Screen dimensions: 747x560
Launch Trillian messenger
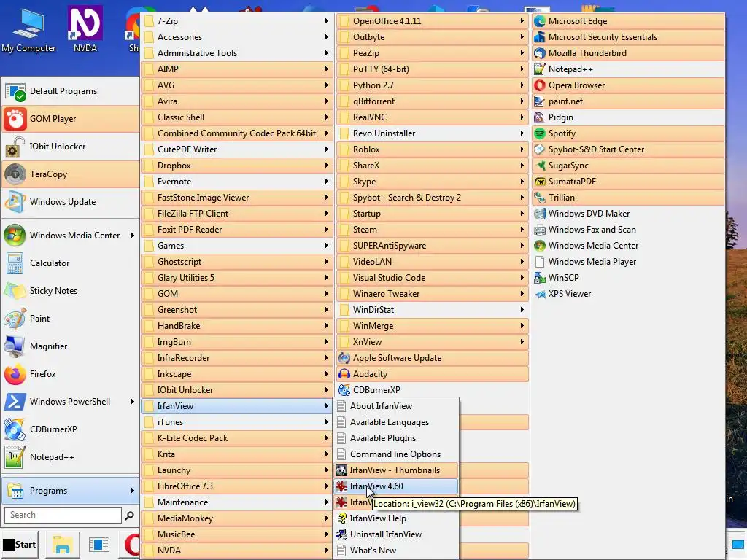tap(628, 197)
